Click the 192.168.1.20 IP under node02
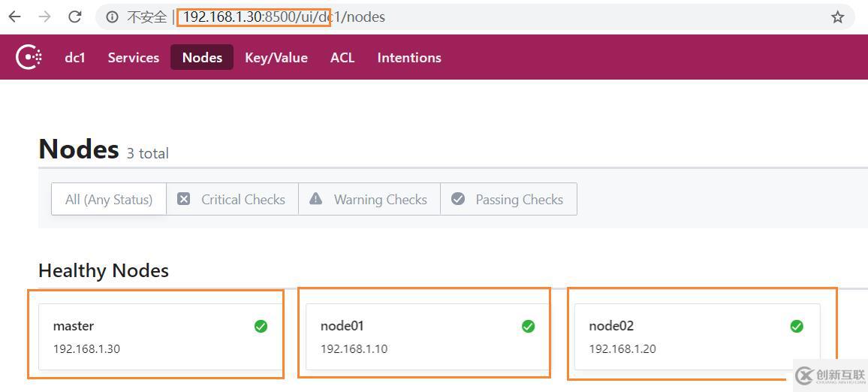The image size is (868, 392). coord(622,348)
